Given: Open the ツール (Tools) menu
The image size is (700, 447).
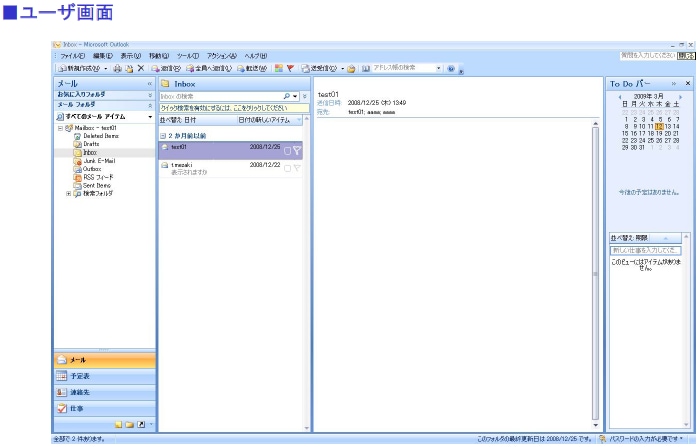Looking at the screenshot, I should 188,56.
